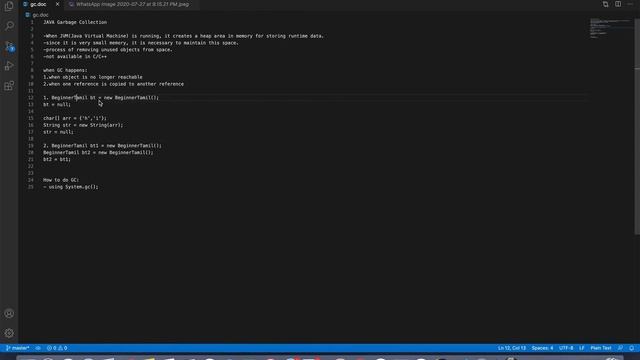Click '2. BeginnerTamil bt1 = new' line

(102, 146)
